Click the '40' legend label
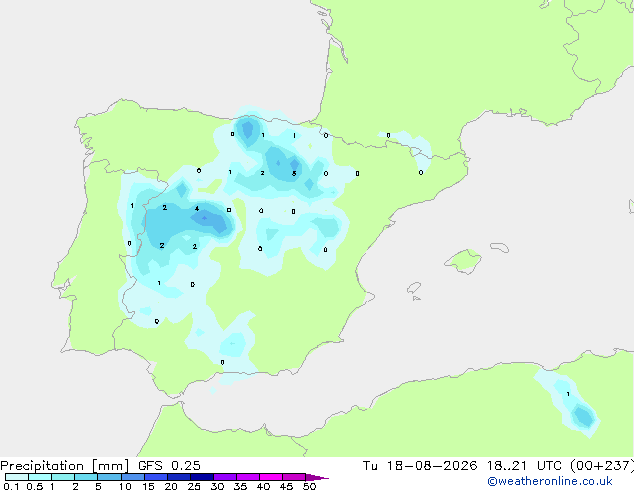Screen dimensions: 634x490 [263, 486]
